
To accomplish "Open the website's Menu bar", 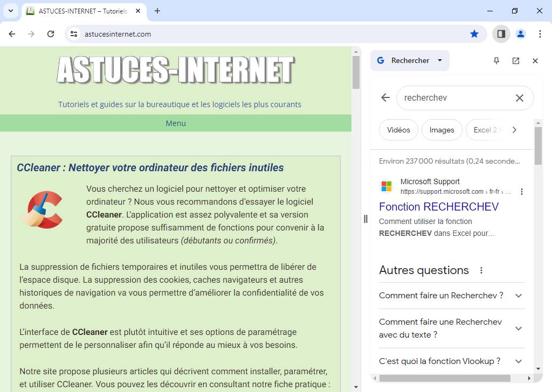I will pyautogui.click(x=176, y=123).
